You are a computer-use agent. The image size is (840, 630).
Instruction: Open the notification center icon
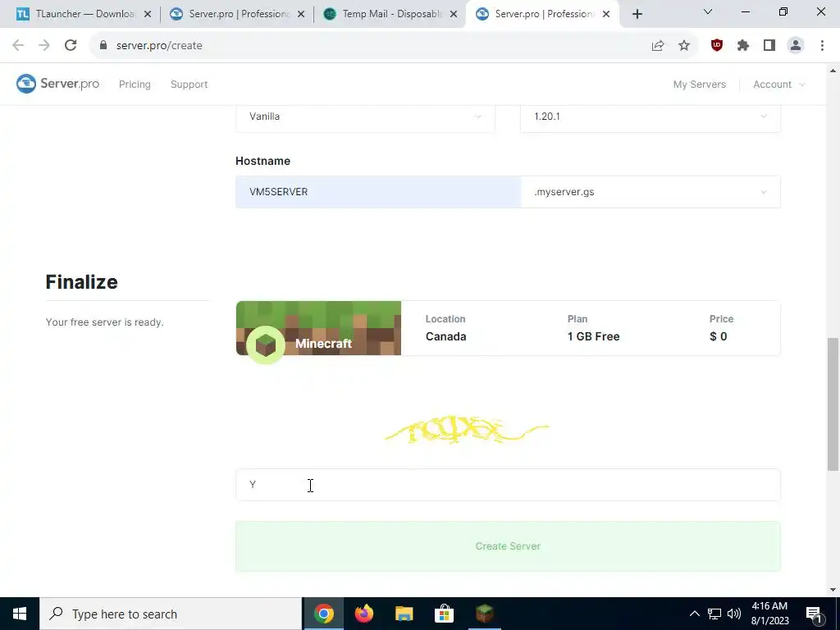coord(814,614)
